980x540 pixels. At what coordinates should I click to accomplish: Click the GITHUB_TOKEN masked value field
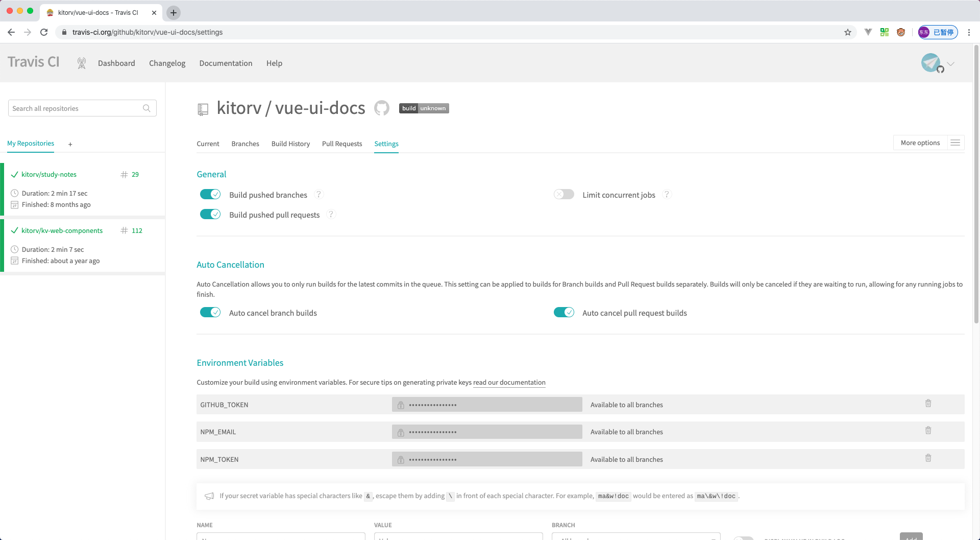pos(487,405)
